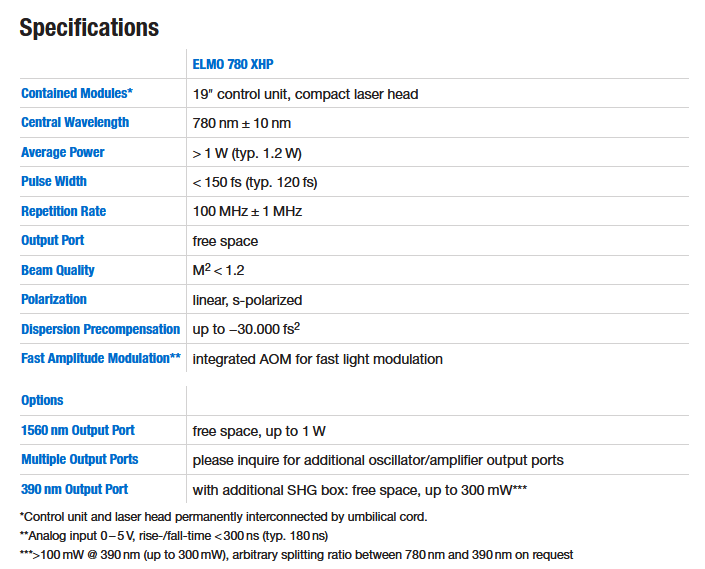Click the Polarization row label
The height and width of the screenshot is (569, 705).
54,299
